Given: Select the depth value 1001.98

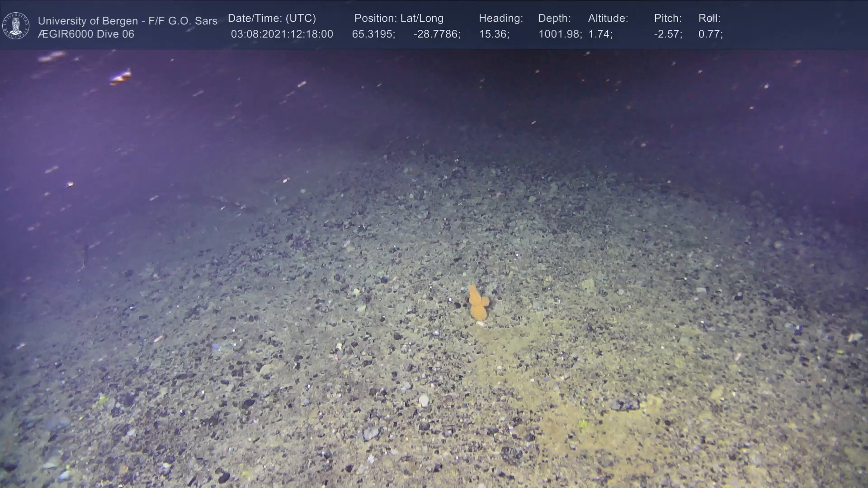Looking at the screenshot, I should point(560,34).
